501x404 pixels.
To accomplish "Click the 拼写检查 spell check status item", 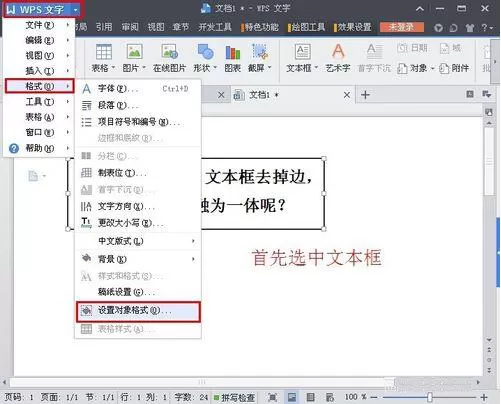I will pos(234,397).
